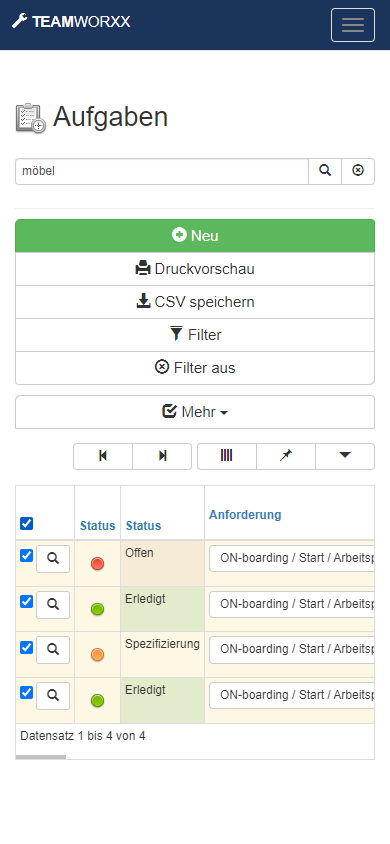Go to first page of records
This screenshot has width=390, height=844.
tap(103, 456)
